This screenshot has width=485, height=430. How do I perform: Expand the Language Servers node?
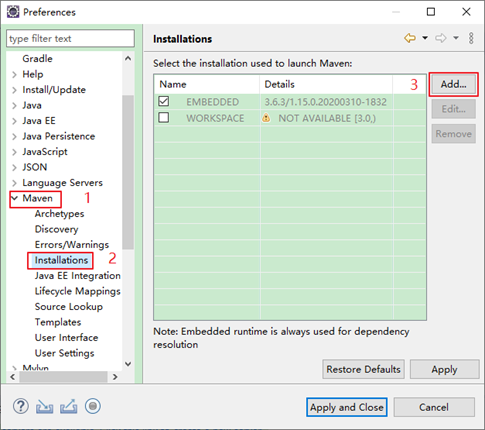[14, 183]
